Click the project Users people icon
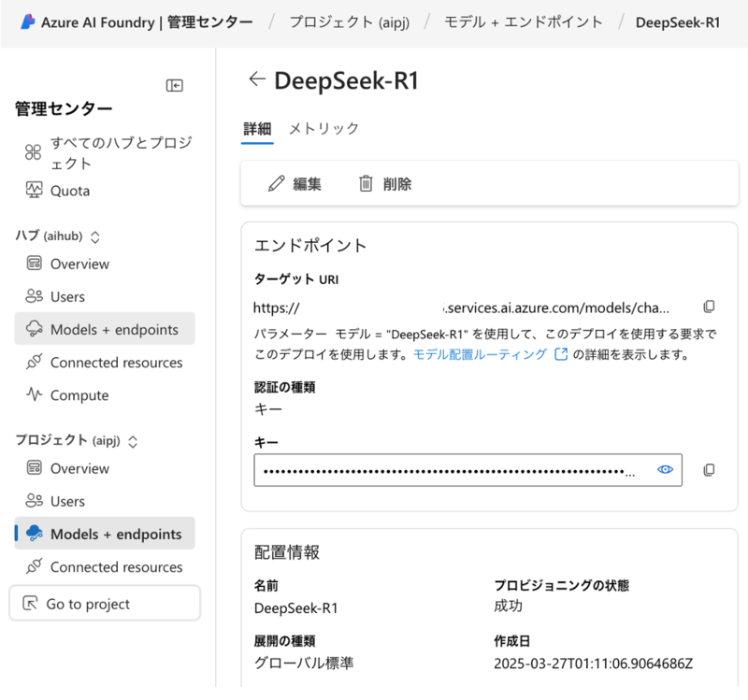748x700 pixels. (34, 501)
